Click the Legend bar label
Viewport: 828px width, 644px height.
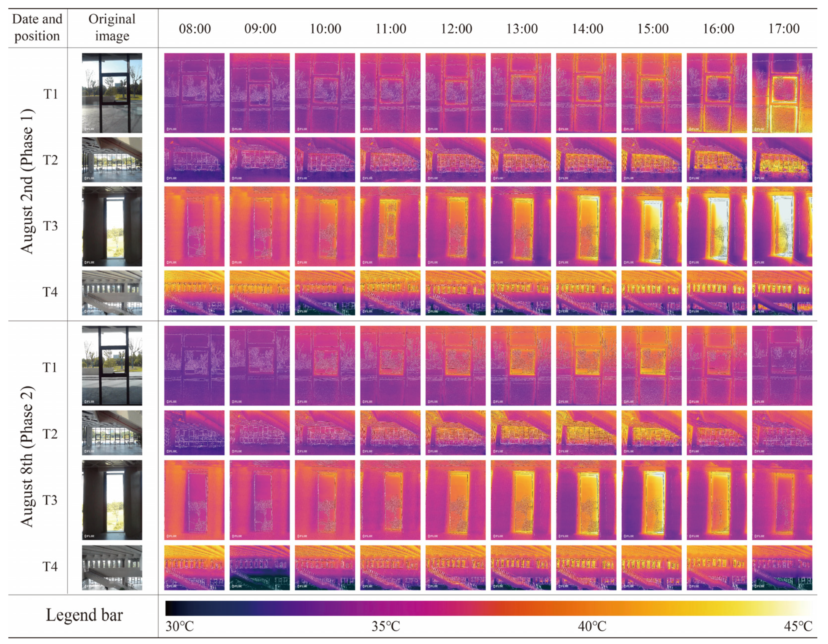click(84, 615)
